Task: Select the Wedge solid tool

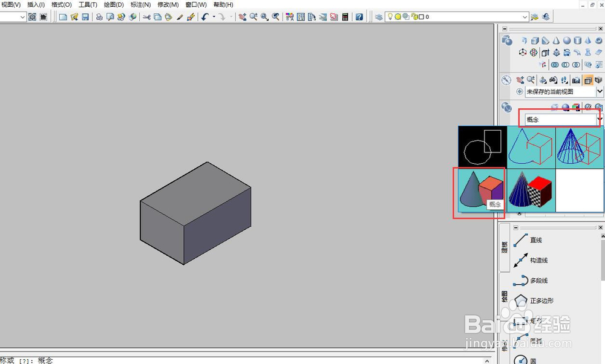Action: click(x=545, y=41)
